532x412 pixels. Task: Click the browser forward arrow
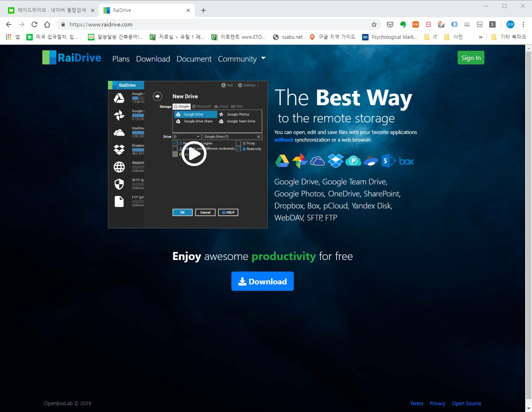[x=22, y=24]
